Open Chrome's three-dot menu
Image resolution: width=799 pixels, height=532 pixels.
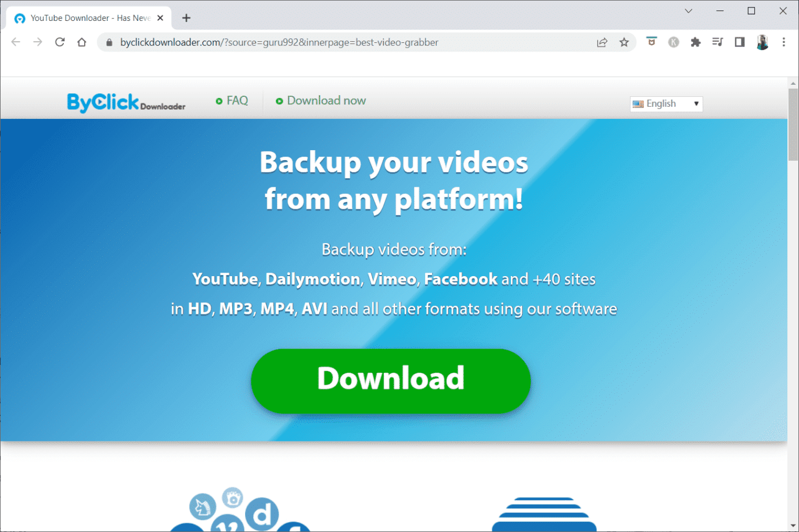tap(784, 42)
